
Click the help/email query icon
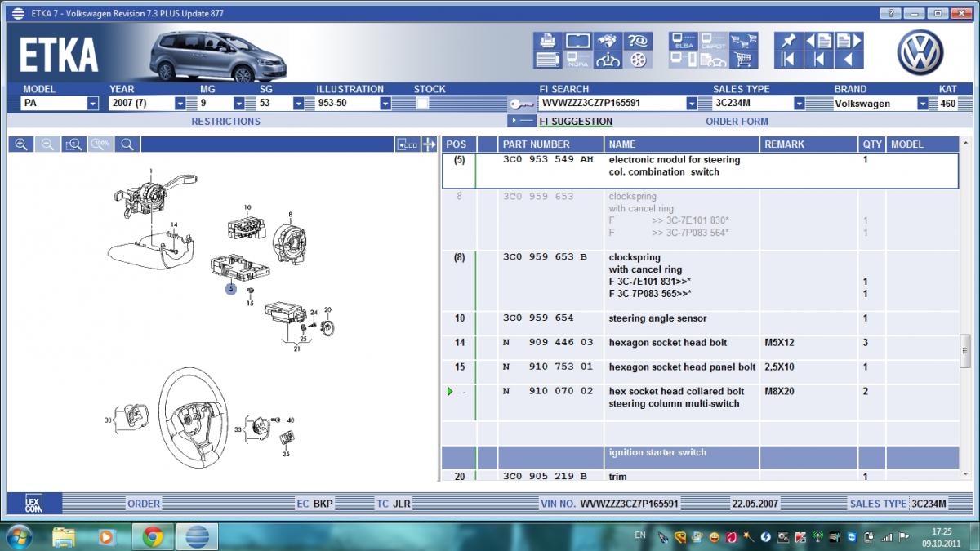[637, 41]
